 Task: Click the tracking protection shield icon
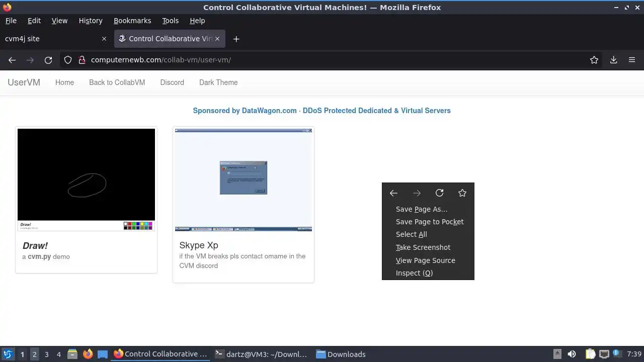[68, 60]
